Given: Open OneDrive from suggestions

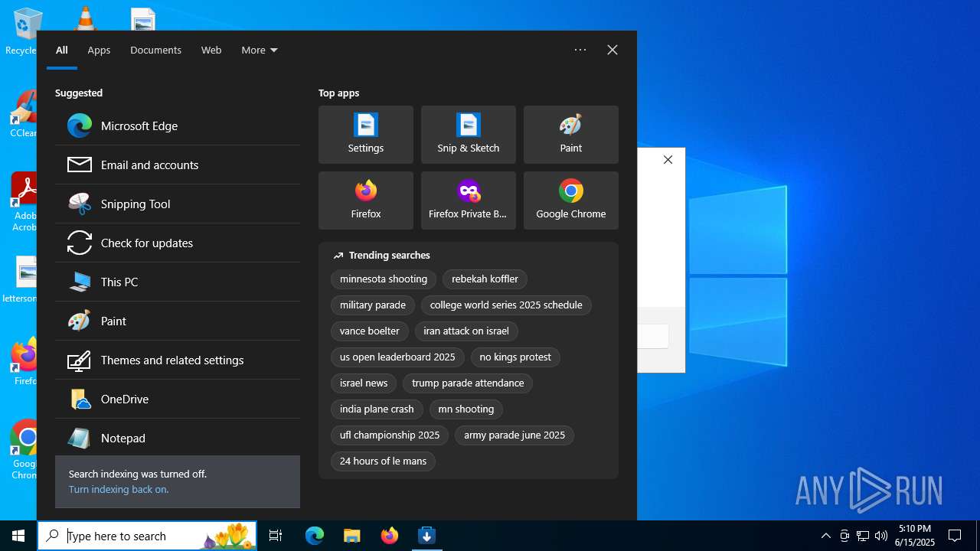Looking at the screenshot, I should [x=178, y=399].
